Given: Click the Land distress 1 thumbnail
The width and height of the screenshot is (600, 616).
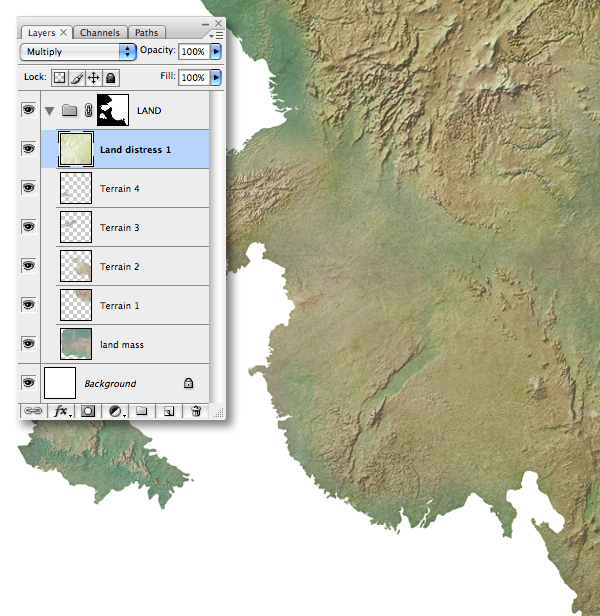Looking at the screenshot, I should tap(76, 149).
